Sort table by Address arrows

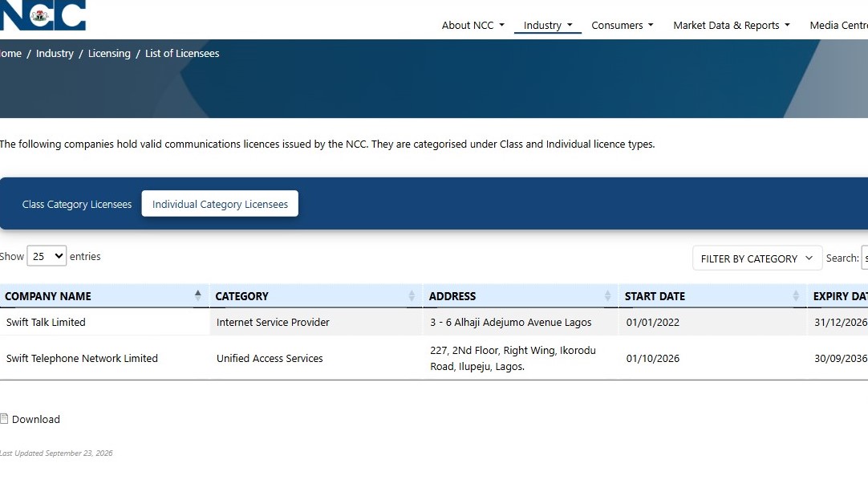pyautogui.click(x=607, y=295)
